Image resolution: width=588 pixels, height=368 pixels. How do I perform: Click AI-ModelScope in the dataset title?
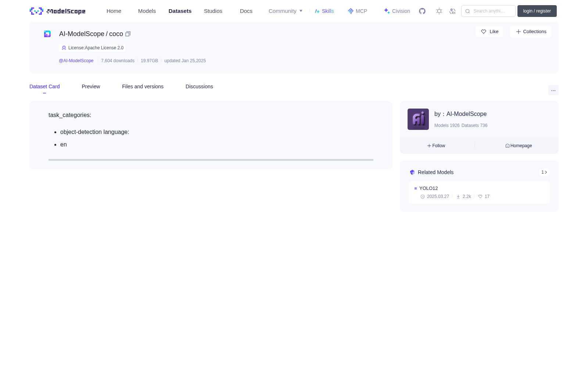pos(82,34)
